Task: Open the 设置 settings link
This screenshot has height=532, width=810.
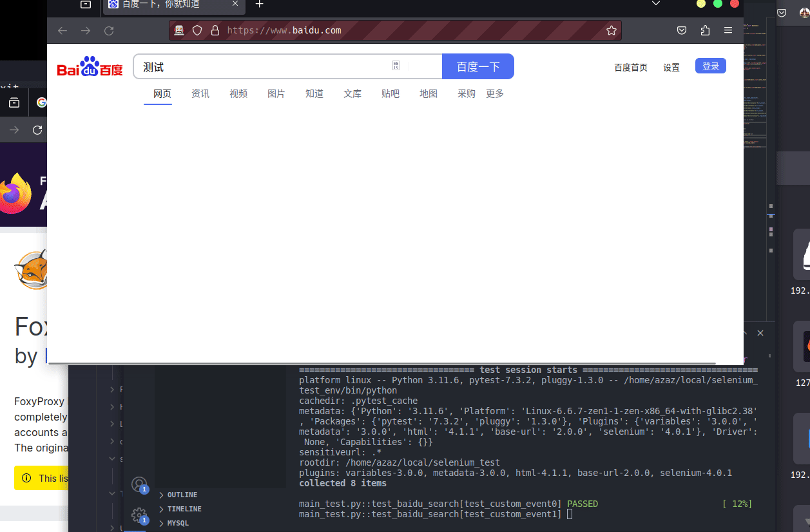Action: tap(671, 68)
